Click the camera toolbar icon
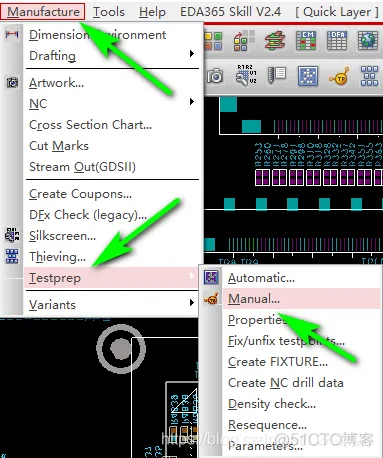The width and height of the screenshot is (383, 458). point(215,76)
